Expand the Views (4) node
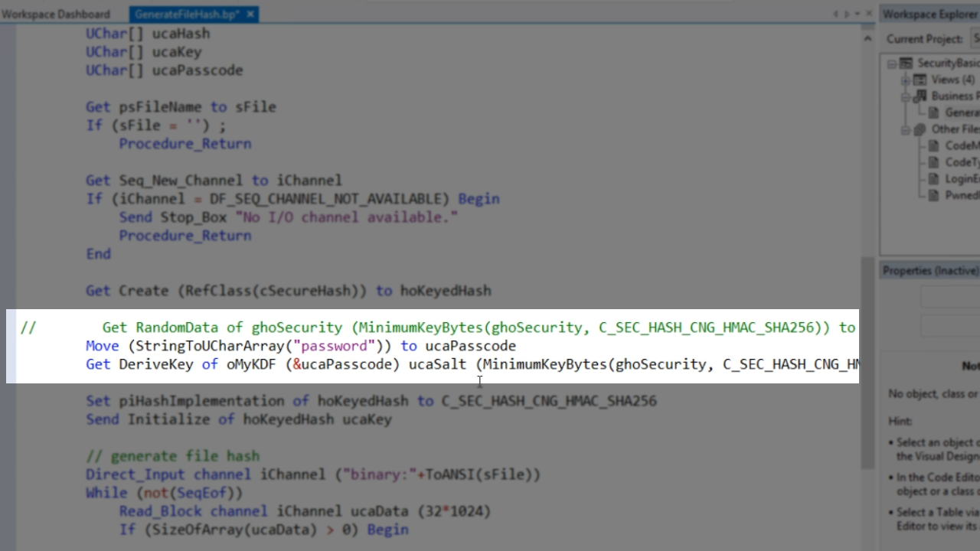 pyautogui.click(x=905, y=80)
